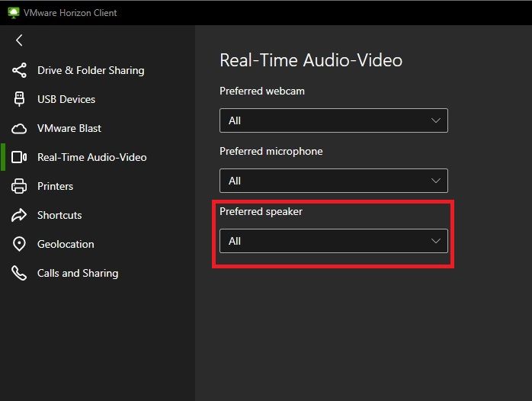The width and height of the screenshot is (532, 401).
Task: Click the VMware Horizon Client title bar logo
Action: pos(13,13)
